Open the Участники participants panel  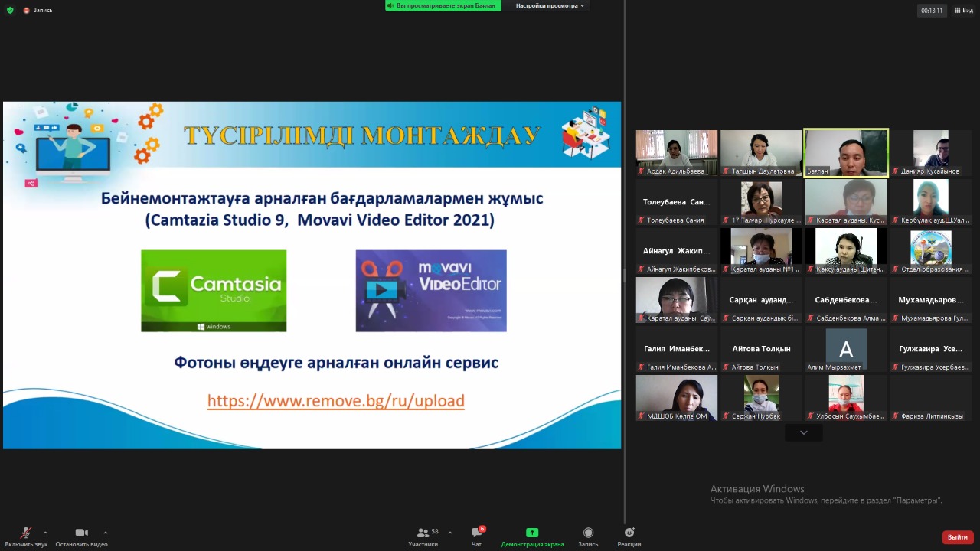click(423, 537)
